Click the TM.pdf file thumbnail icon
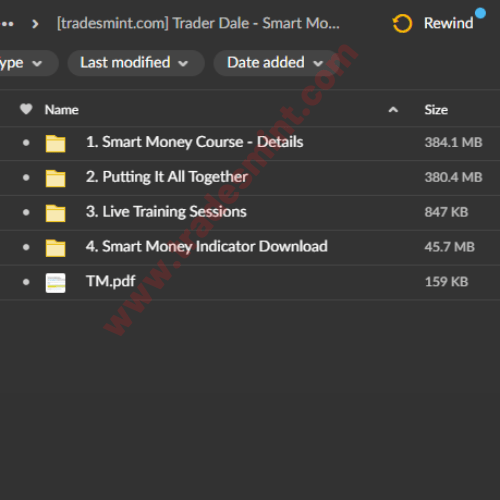The image size is (500, 500). (x=55, y=283)
